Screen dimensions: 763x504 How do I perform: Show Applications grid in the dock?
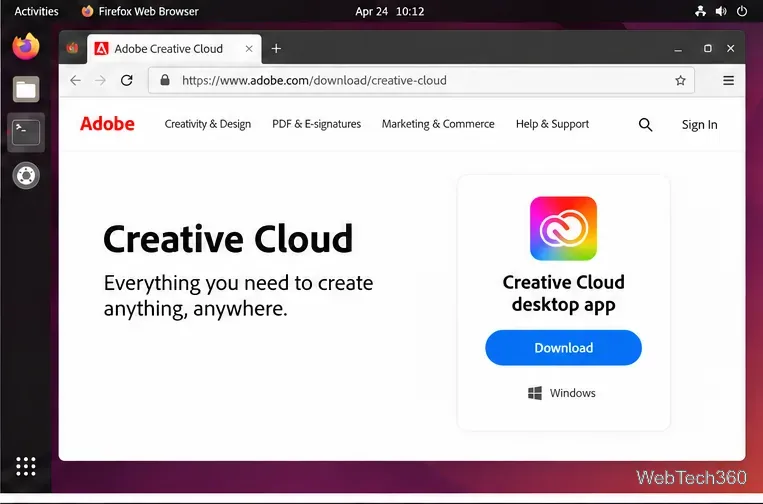26,467
